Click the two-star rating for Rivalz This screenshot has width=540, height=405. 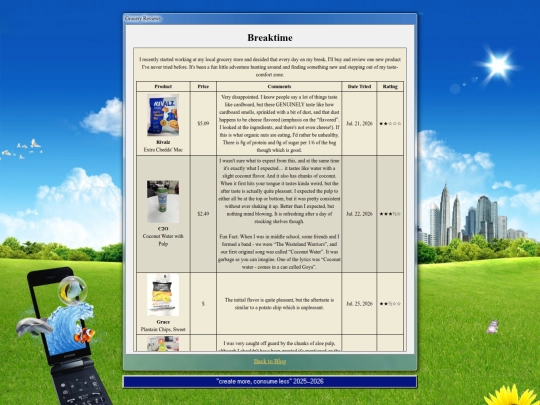coord(390,123)
